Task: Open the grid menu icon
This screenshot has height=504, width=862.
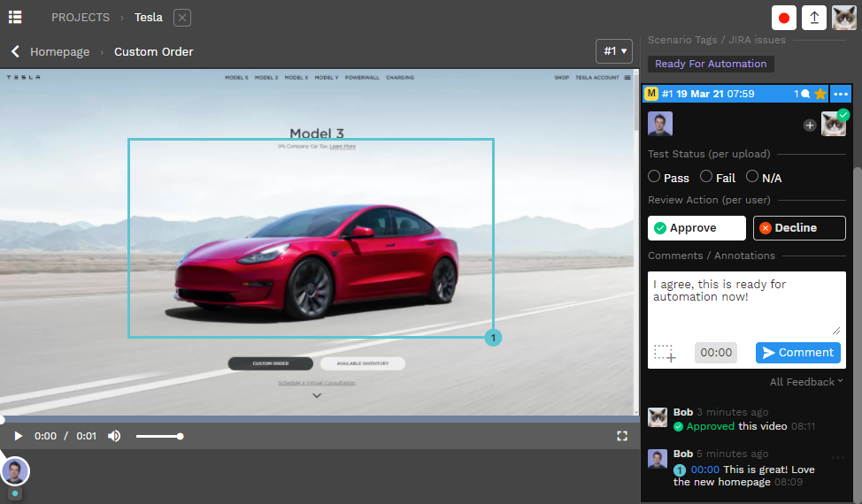Action: (15, 17)
